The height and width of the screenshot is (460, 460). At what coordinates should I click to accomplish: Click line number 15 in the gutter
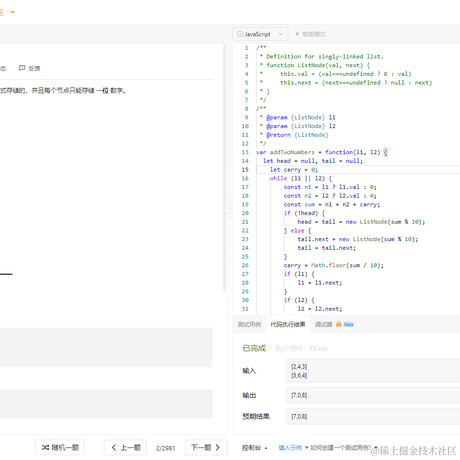tap(245, 170)
